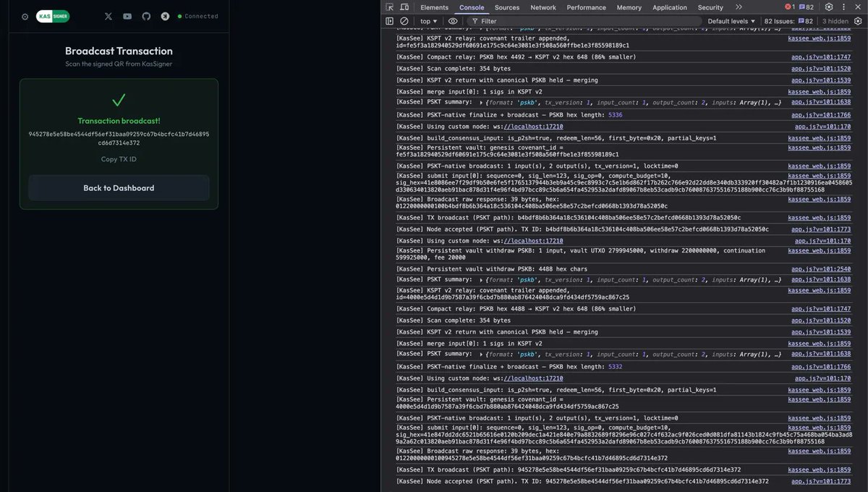The image size is (868, 492).
Task: Show more DevTools tabs chevron
Action: [739, 7]
